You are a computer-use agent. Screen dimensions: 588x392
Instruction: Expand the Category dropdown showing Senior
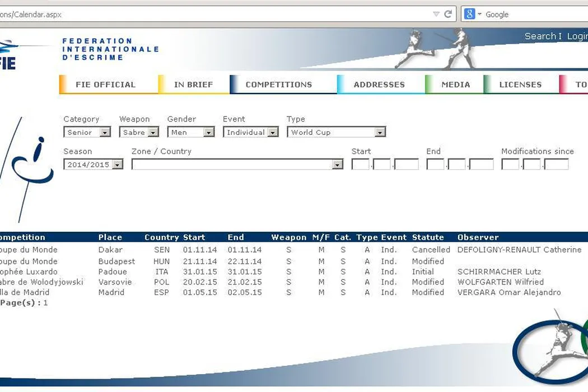click(105, 133)
